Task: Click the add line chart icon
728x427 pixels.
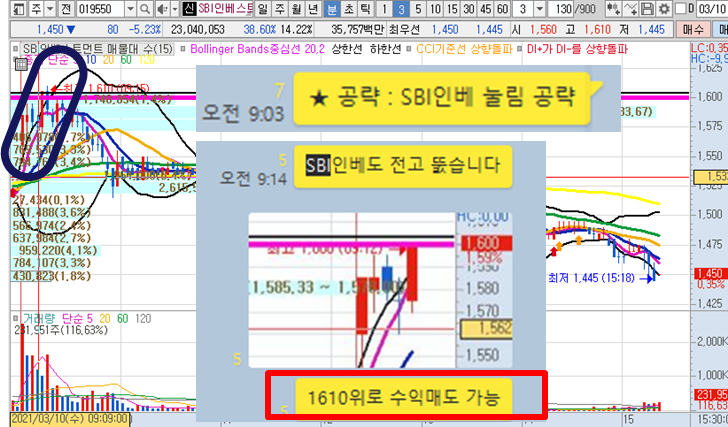Action: (x=630, y=8)
